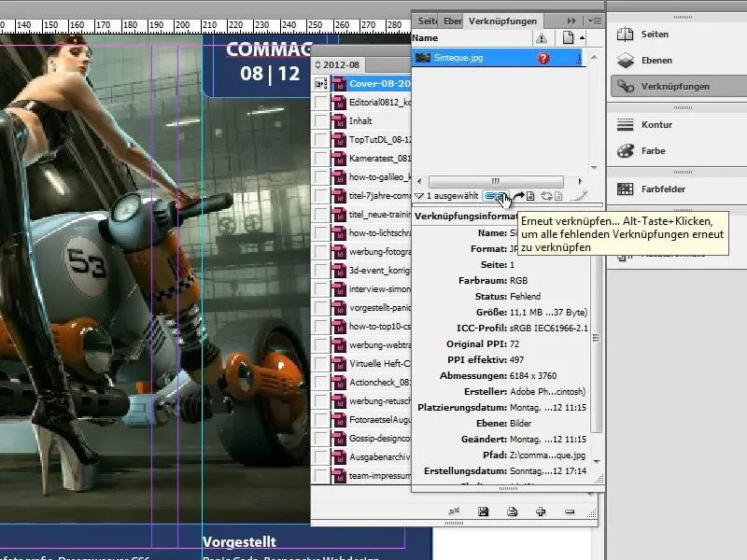Click the warning status column header
This screenshot has width=747, height=560.
coord(542,37)
